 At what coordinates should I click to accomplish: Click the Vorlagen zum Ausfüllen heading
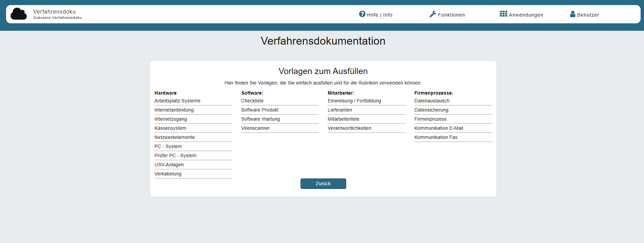(323, 71)
